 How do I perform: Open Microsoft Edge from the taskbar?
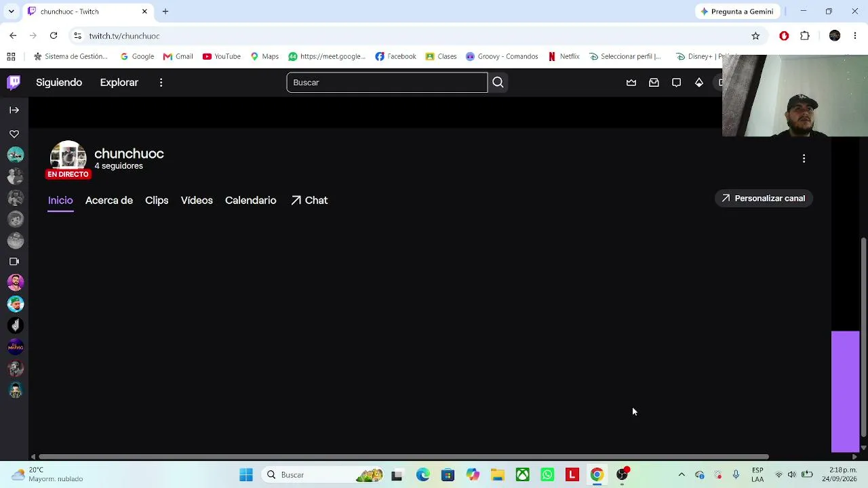click(x=422, y=475)
